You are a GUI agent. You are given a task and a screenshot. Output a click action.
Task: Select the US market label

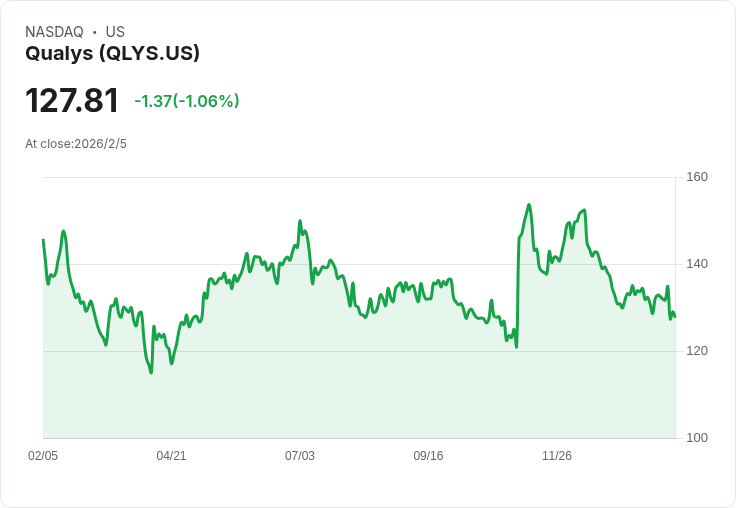click(x=115, y=32)
